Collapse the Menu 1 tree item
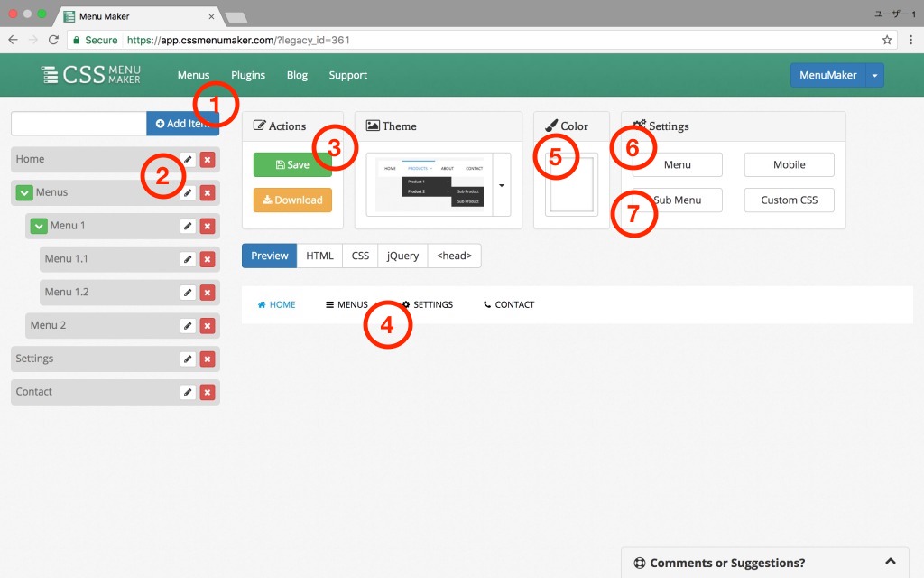924x578 pixels. tap(39, 226)
